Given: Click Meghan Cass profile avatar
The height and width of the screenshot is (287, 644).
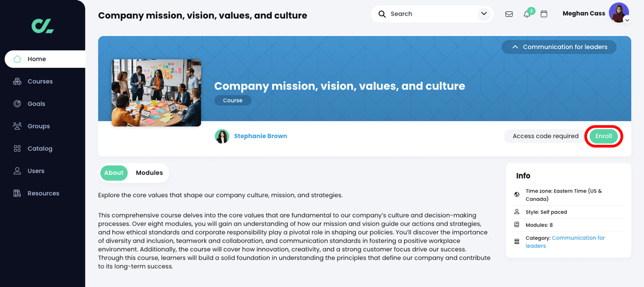Looking at the screenshot, I should point(618,12).
